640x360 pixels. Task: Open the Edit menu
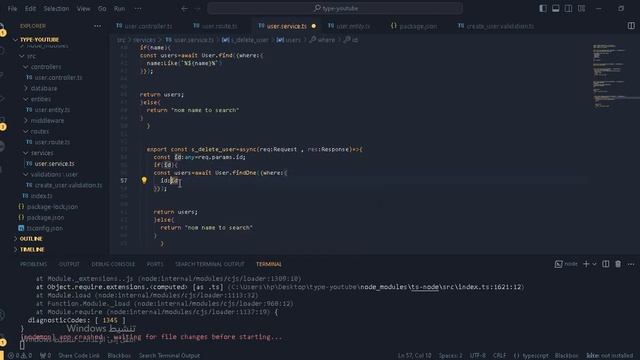(x=30, y=8)
